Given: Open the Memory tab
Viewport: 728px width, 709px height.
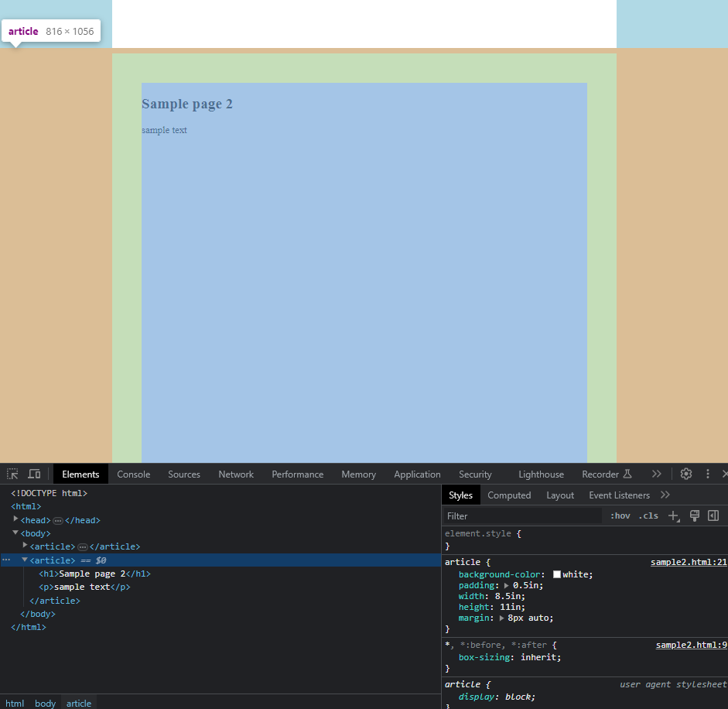Looking at the screenshot, I should click(x=358, y=474).
